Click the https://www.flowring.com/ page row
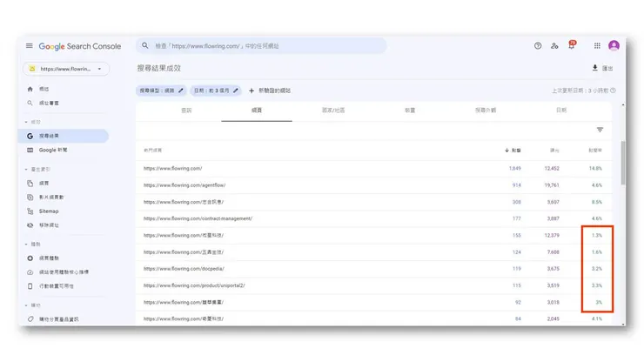The width and height of the screenshot is (644, 362). tap(373, 169)
